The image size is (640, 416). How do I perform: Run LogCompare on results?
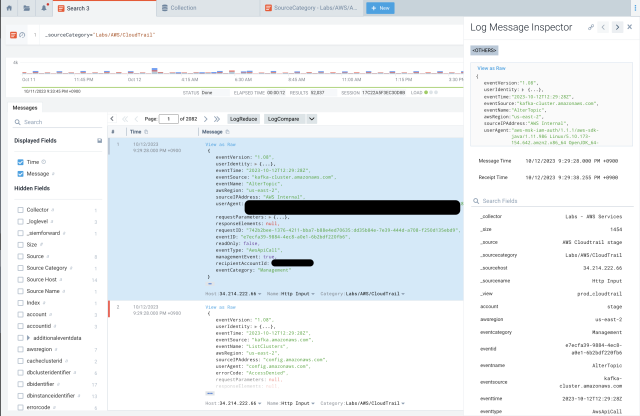pyautogui.click(x=283, y=119)
